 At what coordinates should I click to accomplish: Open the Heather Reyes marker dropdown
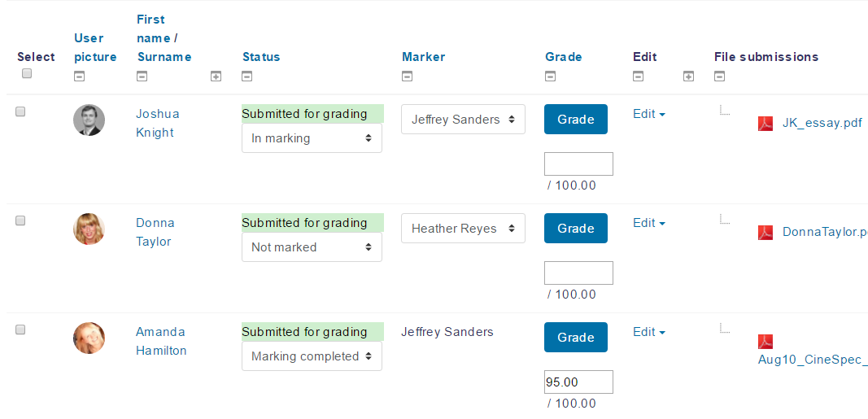464,228
